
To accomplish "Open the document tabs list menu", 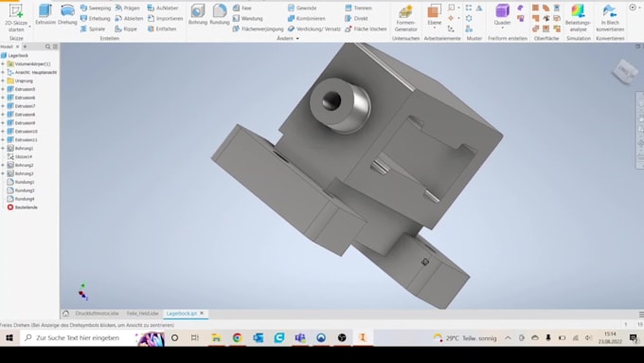I will click(641, 315).
